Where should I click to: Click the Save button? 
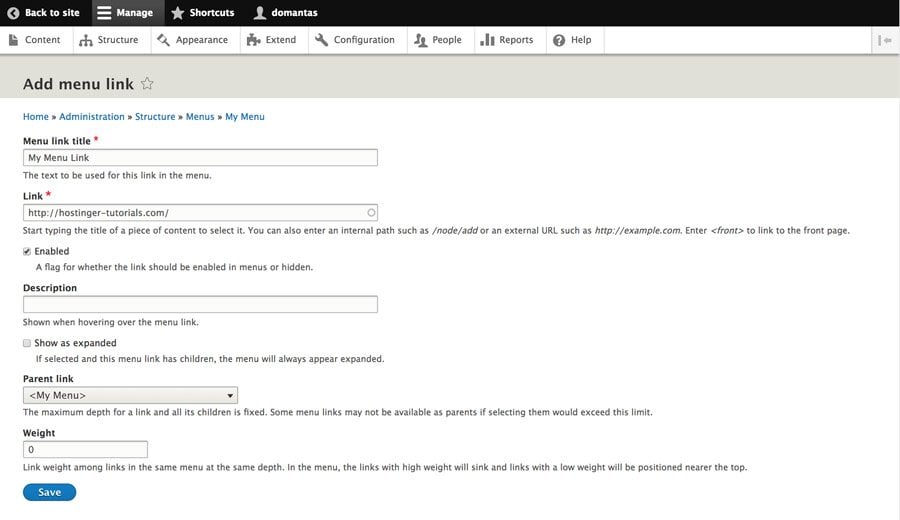49,492
